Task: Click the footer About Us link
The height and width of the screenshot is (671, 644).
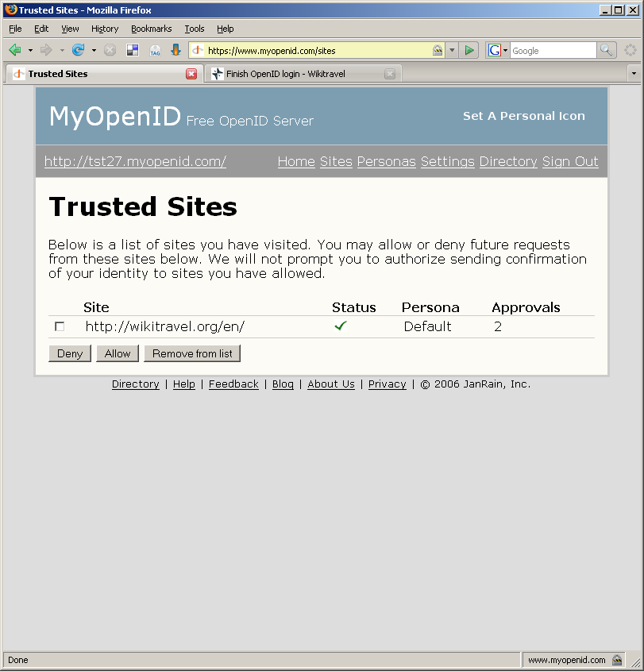Action: (331, 384)
